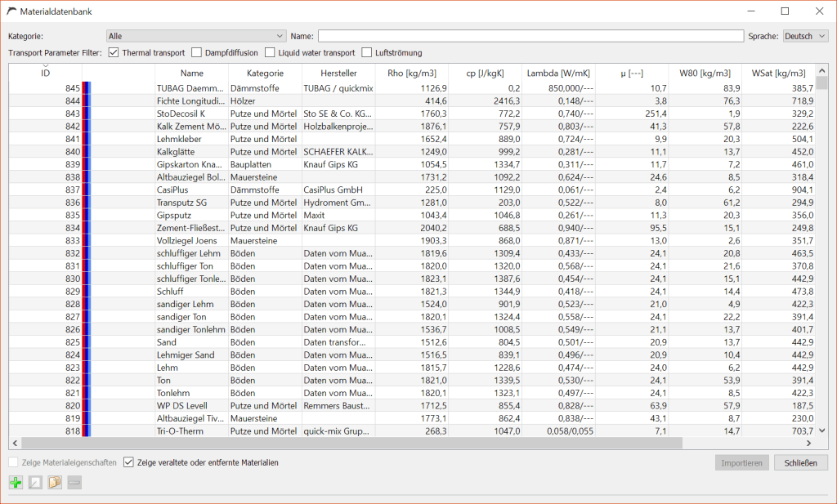Image resolution: width=837 pixels, height=504 pixels.
Task: Select the sandiger Tonlehm row
Action: pos(412,329)
